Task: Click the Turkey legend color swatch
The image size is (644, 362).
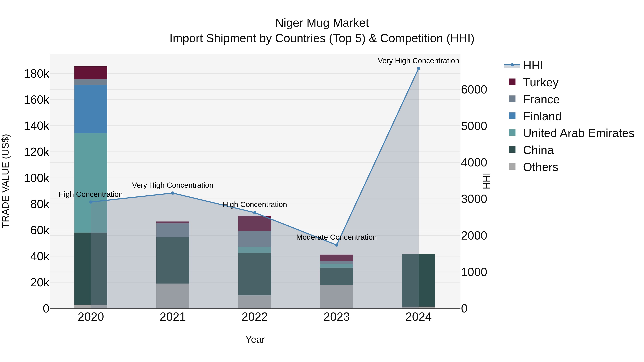Action: (x=512, y=82)
